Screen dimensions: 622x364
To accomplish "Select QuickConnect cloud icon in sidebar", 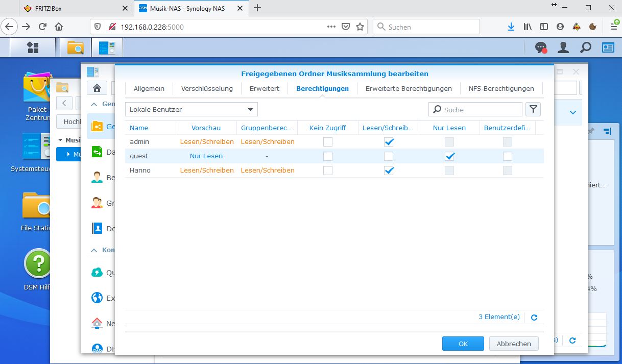I will 97,273.
